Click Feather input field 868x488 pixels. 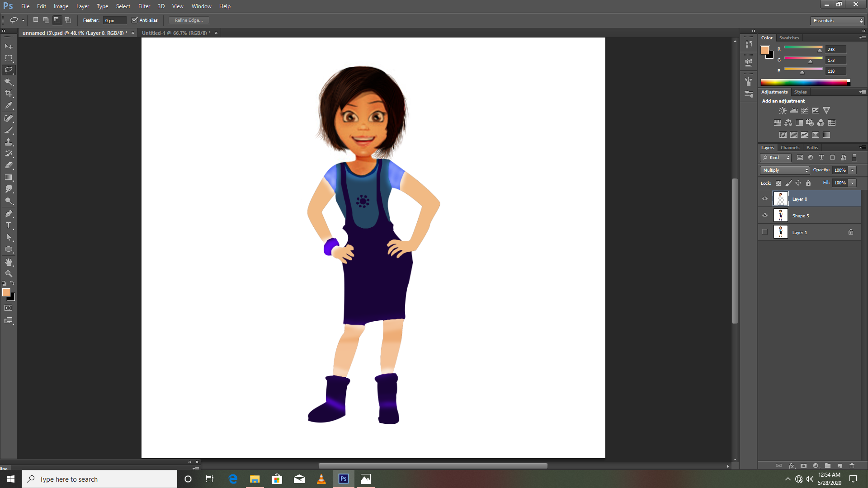click(x=115, y=20)
